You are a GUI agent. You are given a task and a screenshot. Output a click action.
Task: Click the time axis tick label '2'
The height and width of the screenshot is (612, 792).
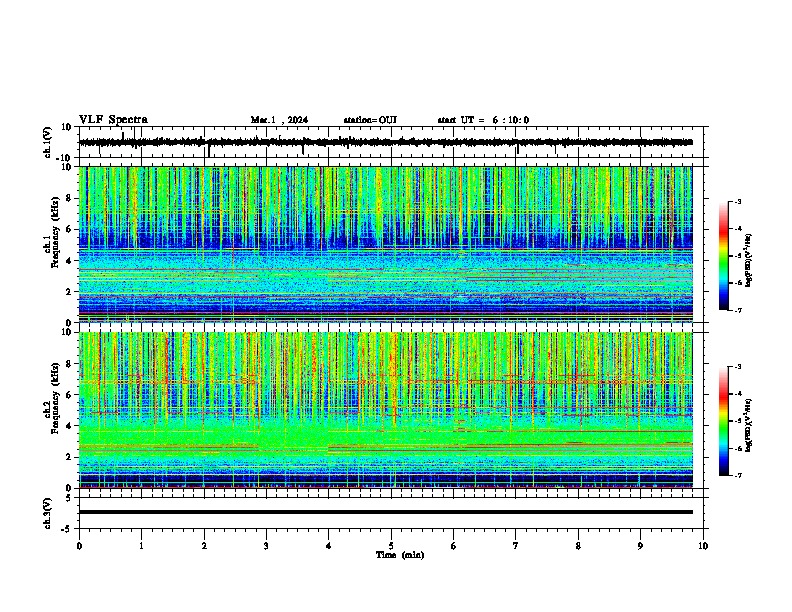204,546
